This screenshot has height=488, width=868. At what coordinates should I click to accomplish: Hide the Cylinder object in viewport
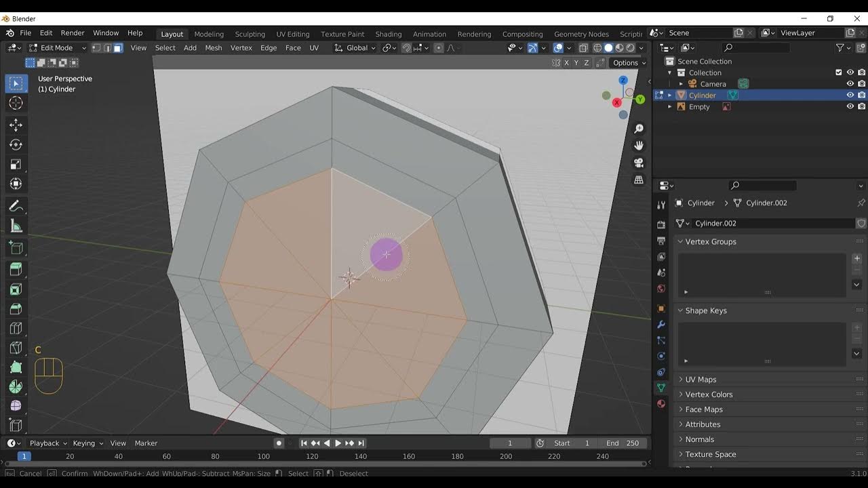click(x=850, y=96)
